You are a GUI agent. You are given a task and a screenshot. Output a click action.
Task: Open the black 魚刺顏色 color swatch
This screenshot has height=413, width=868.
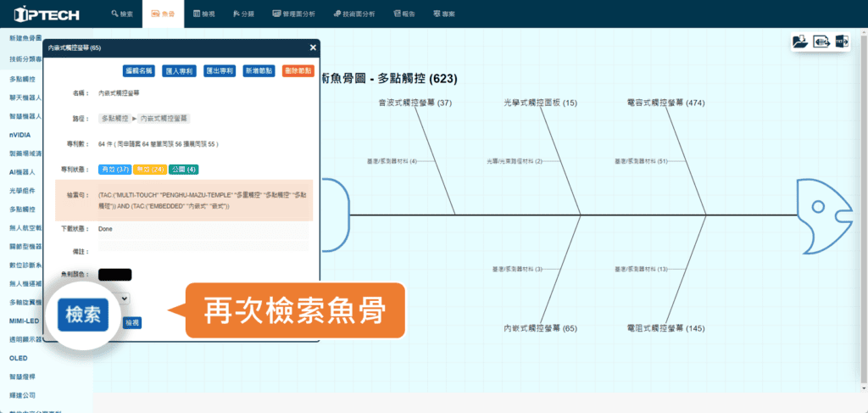[114, 274]
